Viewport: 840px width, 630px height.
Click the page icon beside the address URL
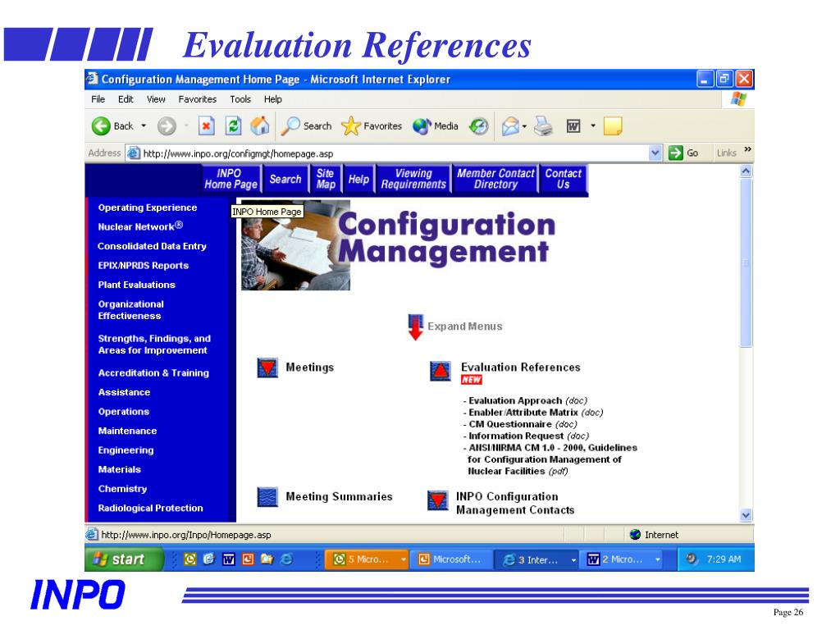click(x=134, y=153)
